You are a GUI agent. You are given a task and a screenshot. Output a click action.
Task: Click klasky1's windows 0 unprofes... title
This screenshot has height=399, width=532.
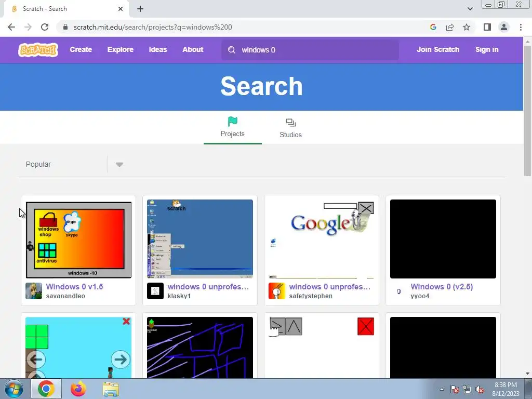click(x=208, y=287)
